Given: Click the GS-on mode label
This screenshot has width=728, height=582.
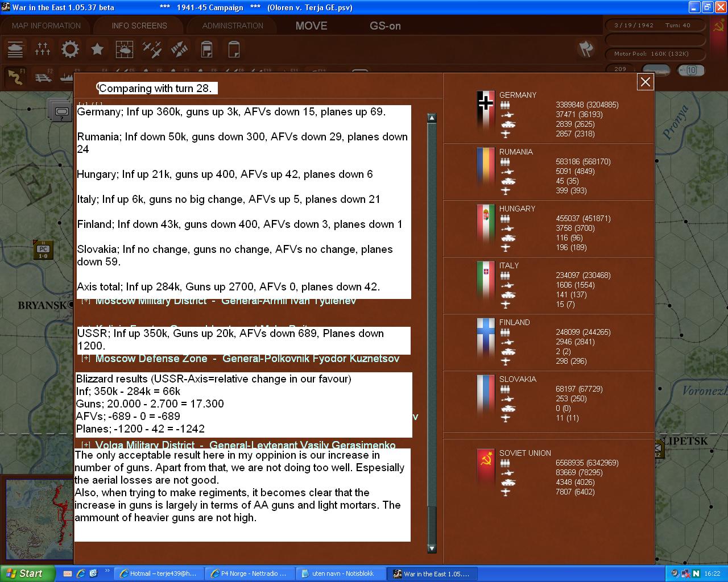Looking at the screenshot, I should click(385, 26).
